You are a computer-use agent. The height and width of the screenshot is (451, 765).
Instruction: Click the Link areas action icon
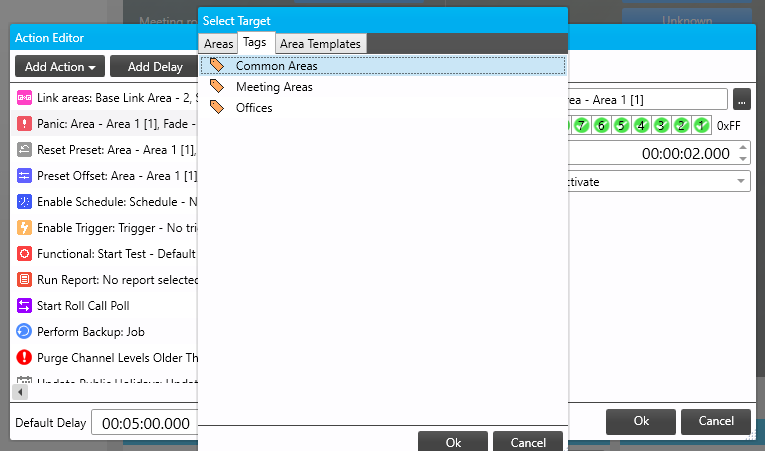(x=24, y=98)
